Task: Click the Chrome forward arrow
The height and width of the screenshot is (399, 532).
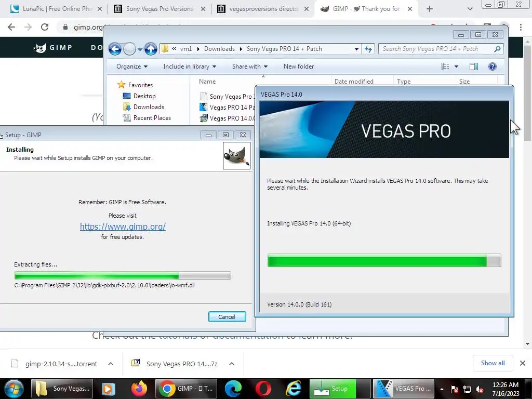Action: click(28, 27)
